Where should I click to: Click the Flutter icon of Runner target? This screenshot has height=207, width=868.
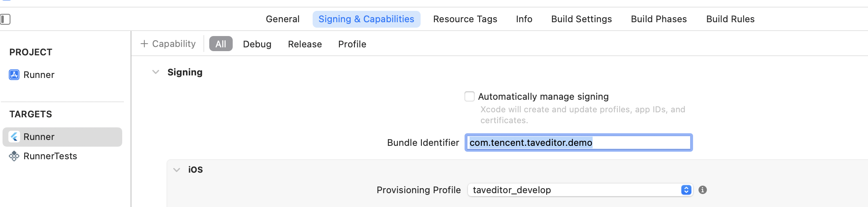pyautogui.click(x=14, y=137)
